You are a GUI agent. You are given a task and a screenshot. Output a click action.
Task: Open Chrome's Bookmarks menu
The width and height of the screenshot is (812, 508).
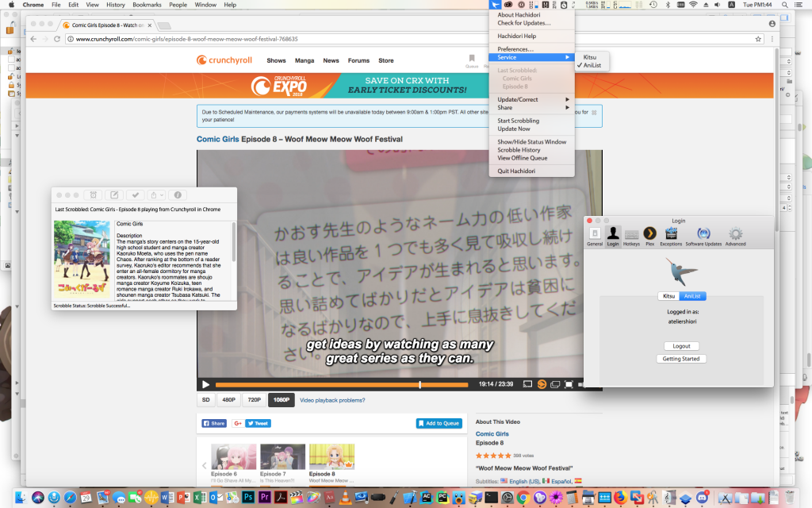[x=147, y=5]
